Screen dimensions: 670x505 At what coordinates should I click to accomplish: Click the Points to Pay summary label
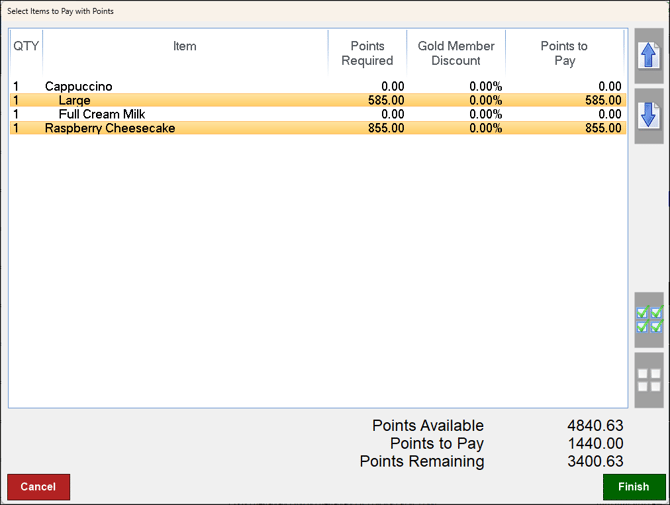click(x=437, y=443)
